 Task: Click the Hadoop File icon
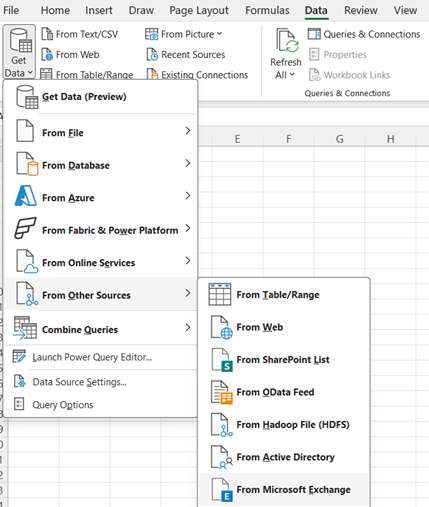pyautogui.click(x=222, y=425)
